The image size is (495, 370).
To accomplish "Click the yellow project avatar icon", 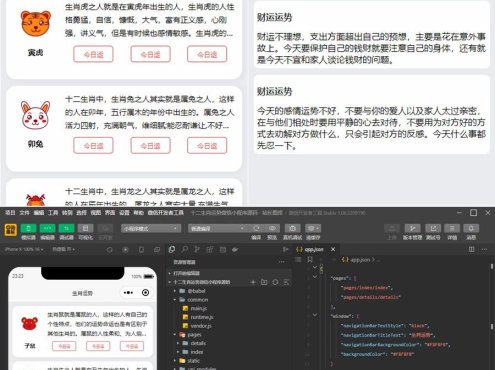I will click(11, 230).
